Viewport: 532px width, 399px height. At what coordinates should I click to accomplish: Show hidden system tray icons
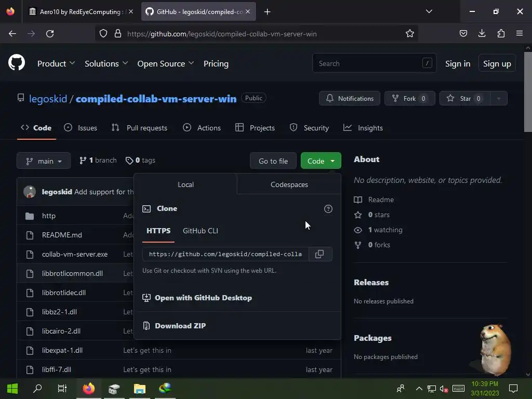tap(419, 389)
